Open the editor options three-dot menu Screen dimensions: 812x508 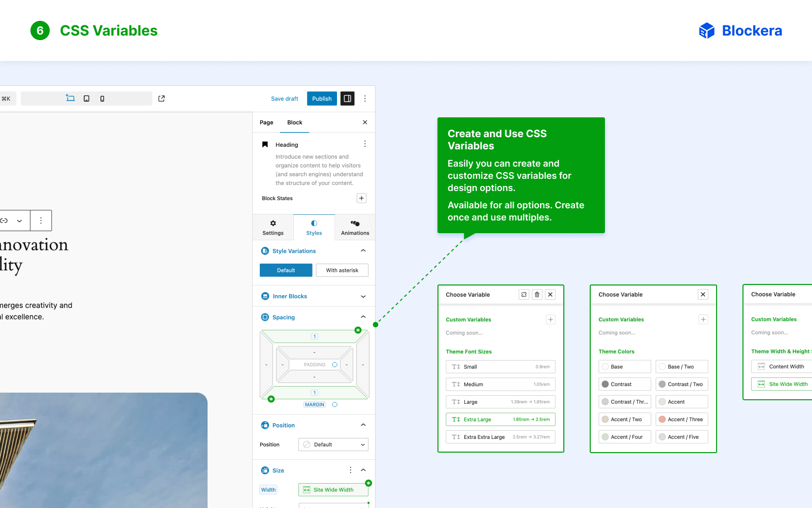tap(365, 99)
